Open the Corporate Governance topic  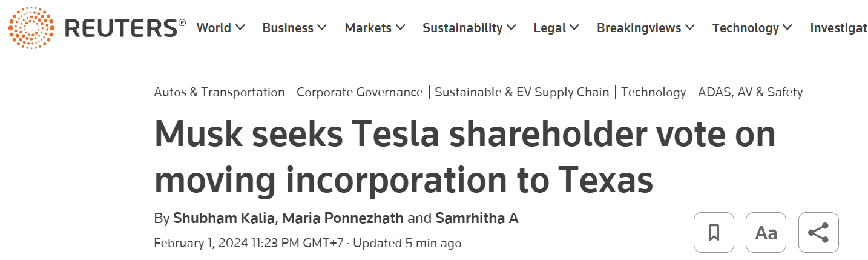pyautogui.click(x=360, y=92)
